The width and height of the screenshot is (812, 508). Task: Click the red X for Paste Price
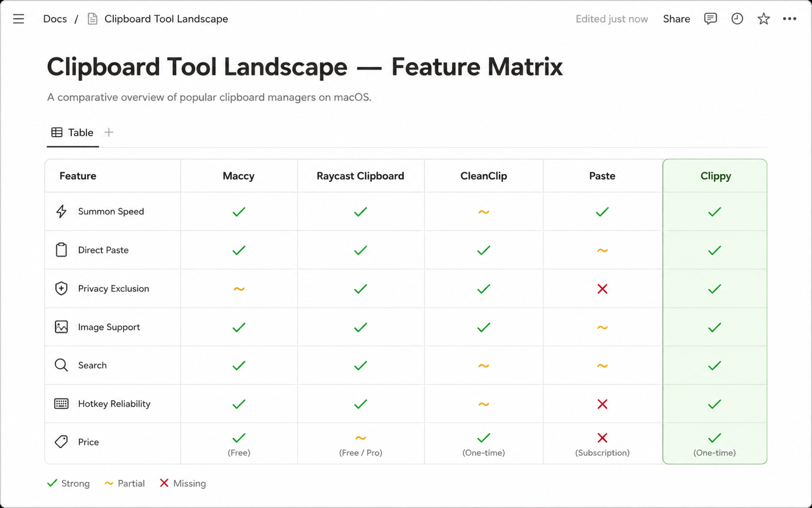(603, 438)
